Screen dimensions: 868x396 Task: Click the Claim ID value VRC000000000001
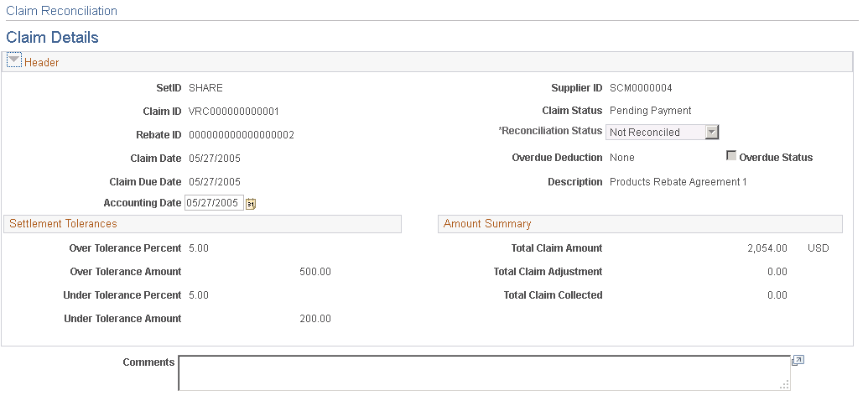point(234,111)
